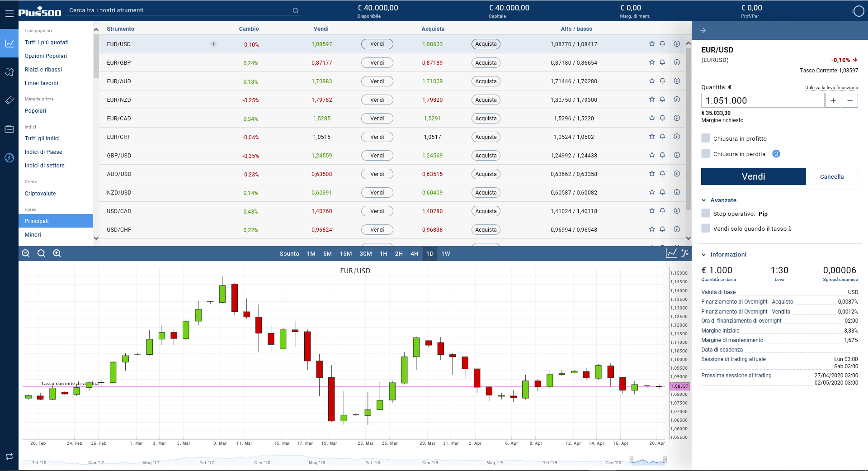This screenshot has height=471, width=868.
Task: Open Indici di settore category
Action: (x=44, y=165)
